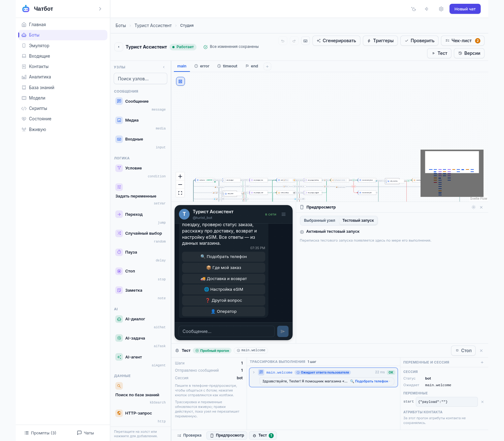The height and width of the screenshot is (441, 504).
Task: Toggle preview theme sun icon
Action: tap(473, 207)
